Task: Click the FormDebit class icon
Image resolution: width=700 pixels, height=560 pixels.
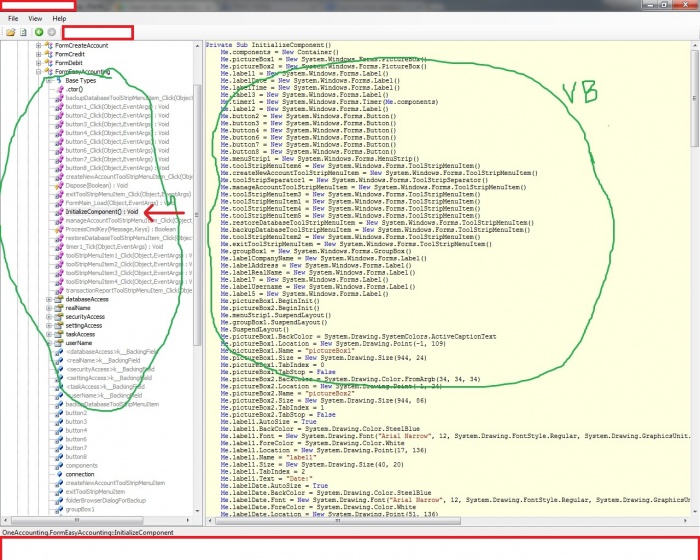Action: pyautogui.click(x=48, y=63)
